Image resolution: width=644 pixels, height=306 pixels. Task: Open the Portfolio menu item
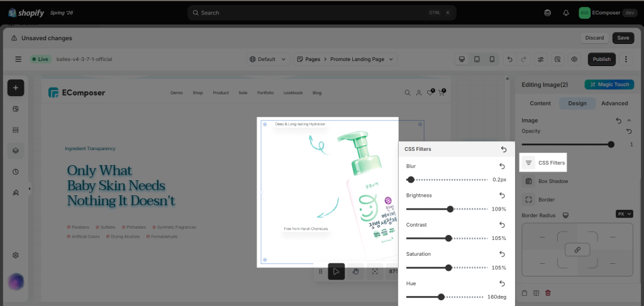tap(265, 93)
